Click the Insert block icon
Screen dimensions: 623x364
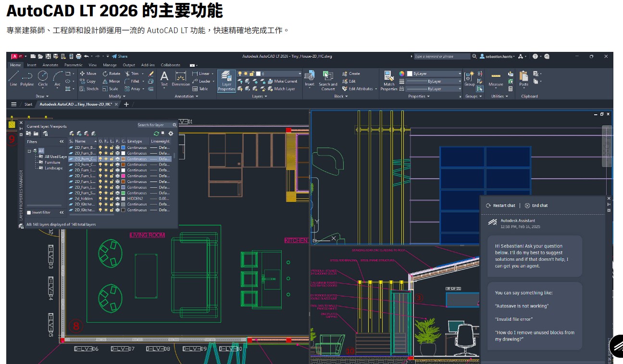[x=310, y=79]
